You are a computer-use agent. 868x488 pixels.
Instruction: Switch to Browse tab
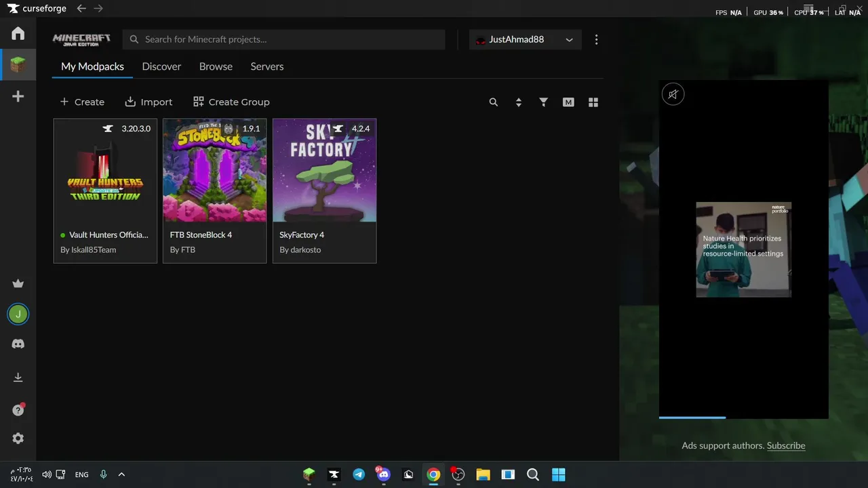pyautogui.click(x=216, y=66)
